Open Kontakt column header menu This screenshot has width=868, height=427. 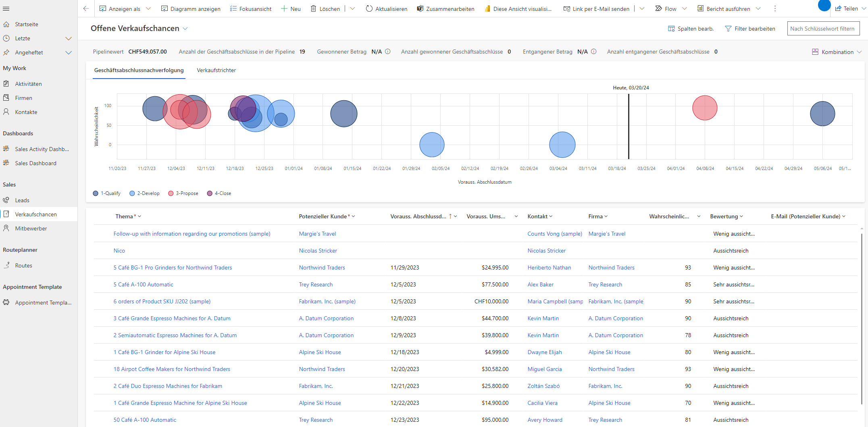[540, 216]
